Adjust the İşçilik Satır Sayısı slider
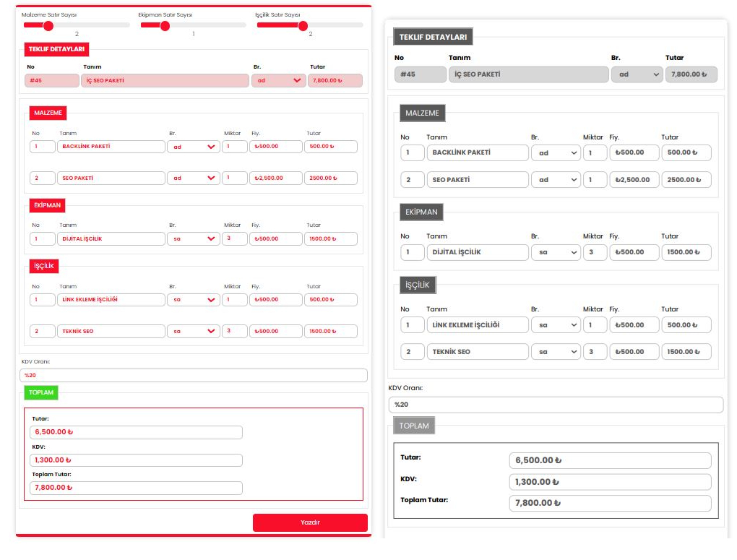This screenshot has height=560, width=737. (310, 25)
